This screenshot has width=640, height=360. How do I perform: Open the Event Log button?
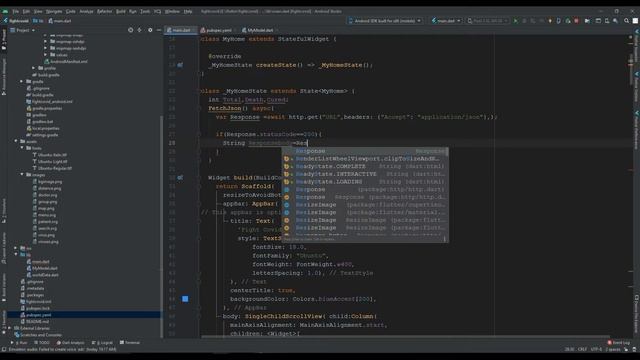[618, 343]
